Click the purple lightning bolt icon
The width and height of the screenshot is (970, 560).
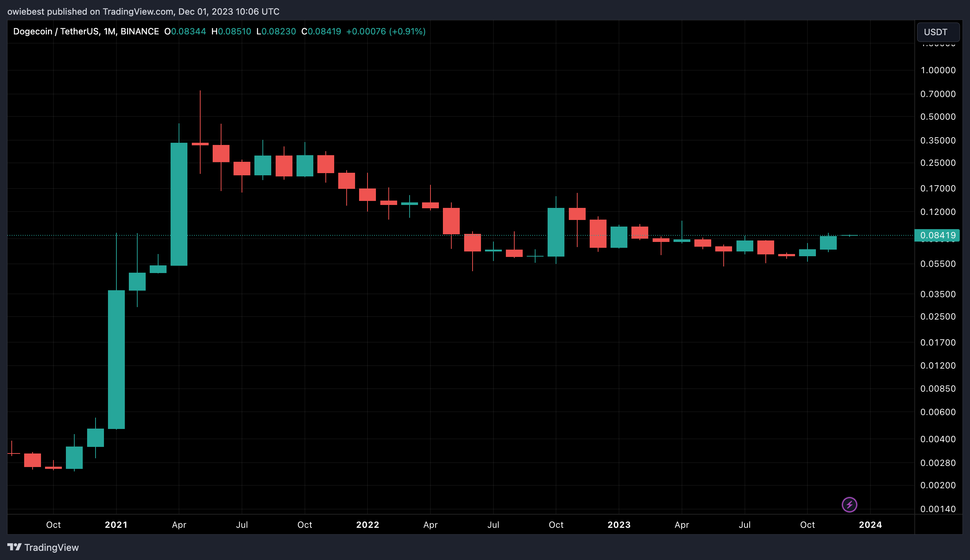click(849, 505)
